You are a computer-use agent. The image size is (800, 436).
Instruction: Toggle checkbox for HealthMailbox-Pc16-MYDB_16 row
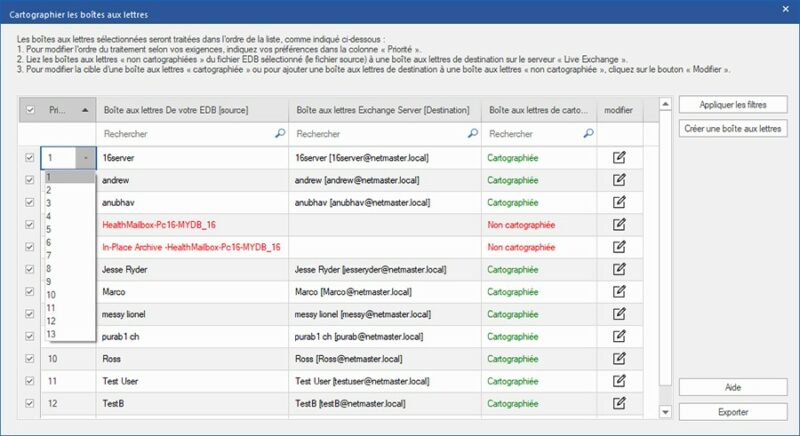[x=30, y=224]
